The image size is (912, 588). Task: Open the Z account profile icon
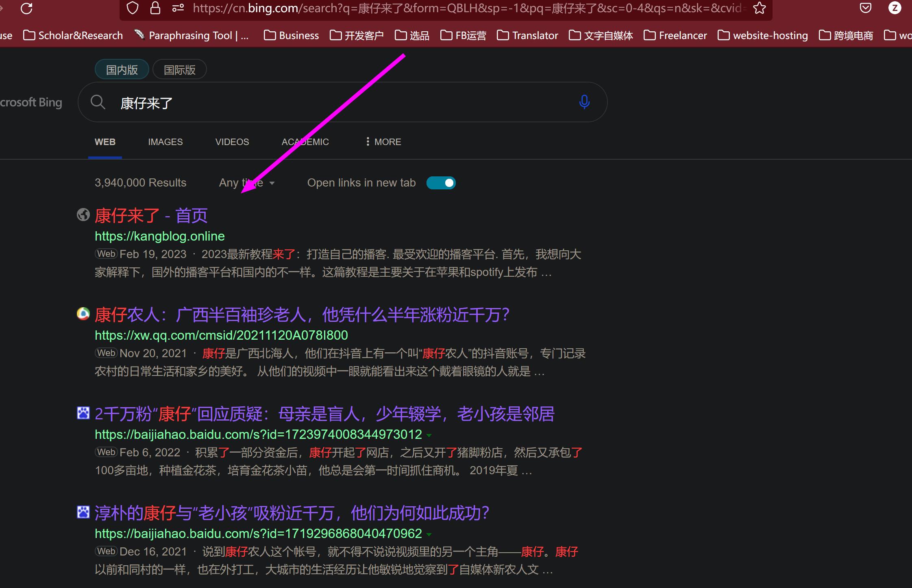coord(895,8)
